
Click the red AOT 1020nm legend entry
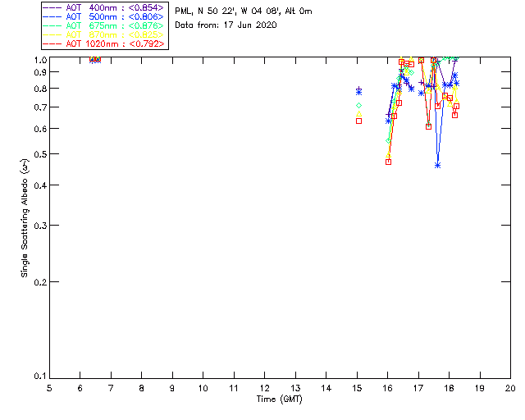click(104, 43)
